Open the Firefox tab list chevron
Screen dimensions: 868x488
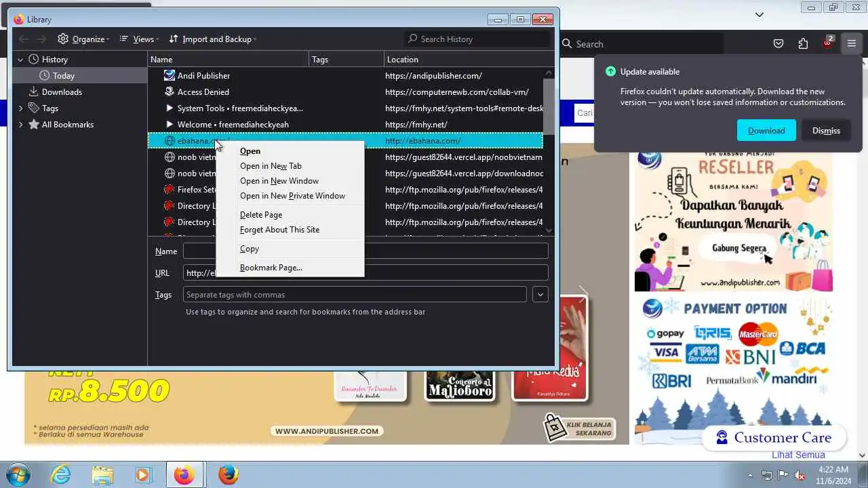click(759, 15)
